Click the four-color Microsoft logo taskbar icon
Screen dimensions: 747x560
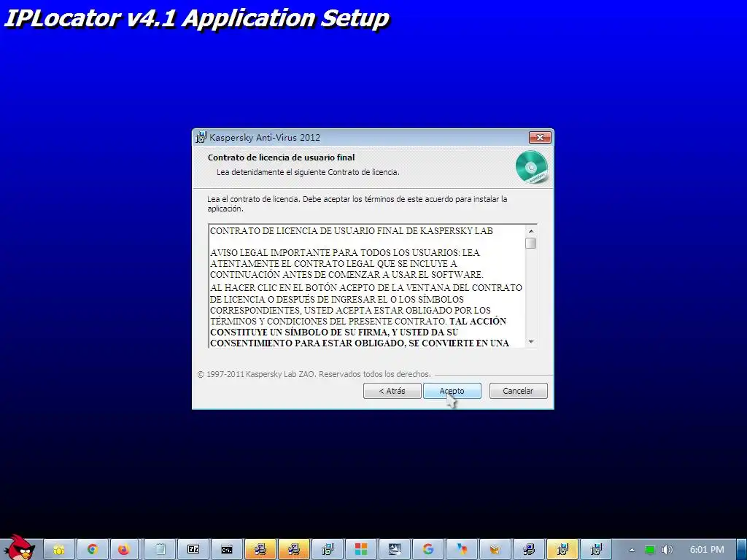point(361,550)
